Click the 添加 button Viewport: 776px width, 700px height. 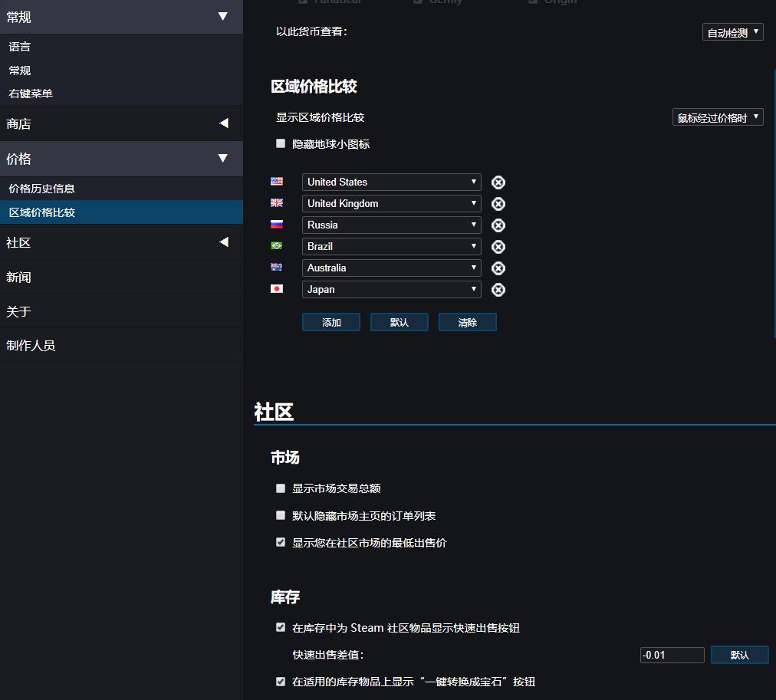click(x=331, y=322)
